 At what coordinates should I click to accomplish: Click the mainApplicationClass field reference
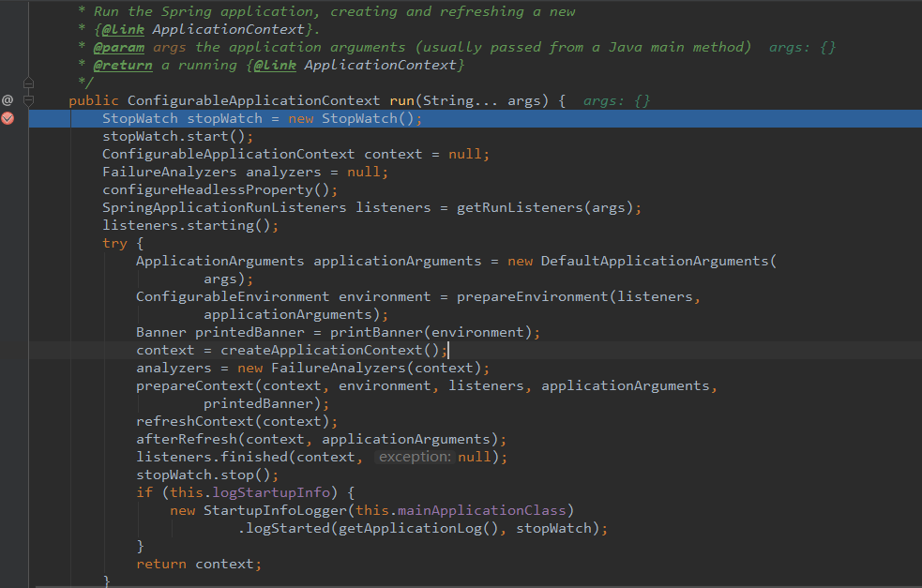pos(481,510)
